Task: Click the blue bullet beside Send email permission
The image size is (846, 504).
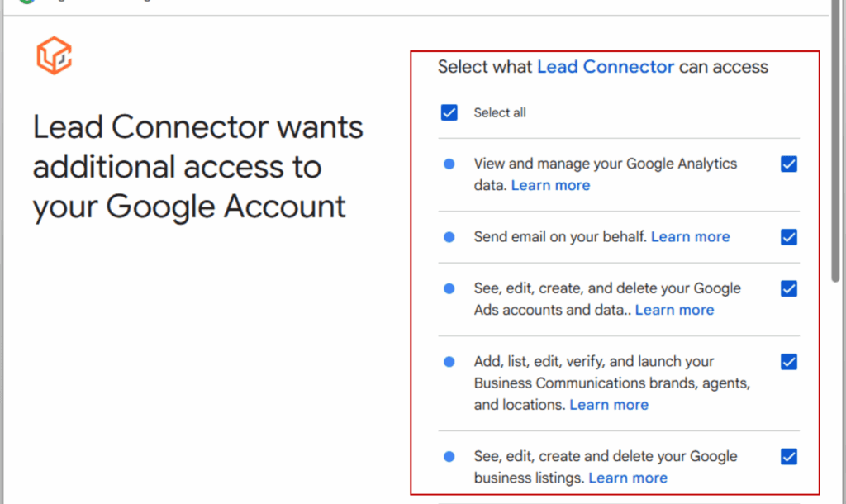Action: tap(449, 237)
